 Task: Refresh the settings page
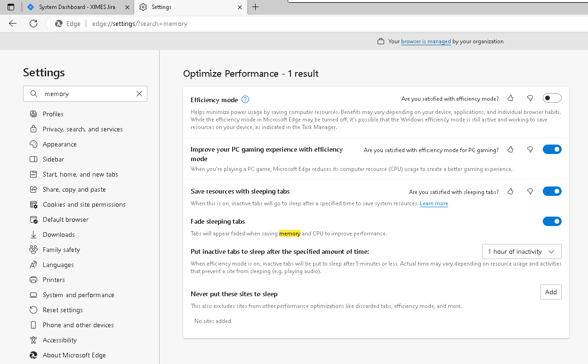coord(33,24)
